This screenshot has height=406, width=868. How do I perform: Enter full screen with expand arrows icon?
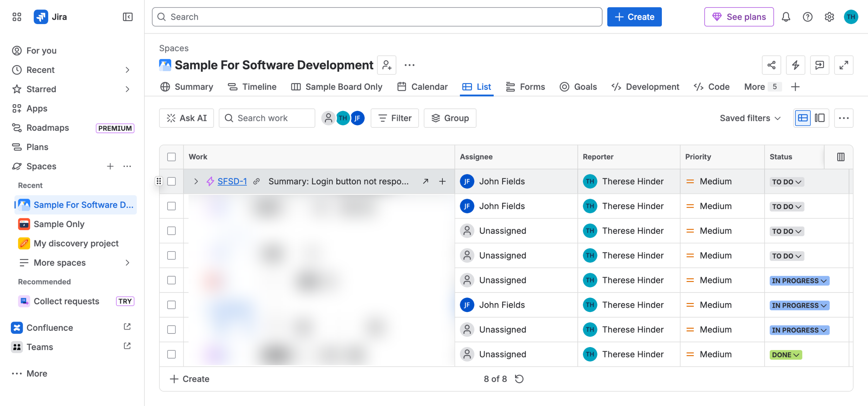click(844, 65)
